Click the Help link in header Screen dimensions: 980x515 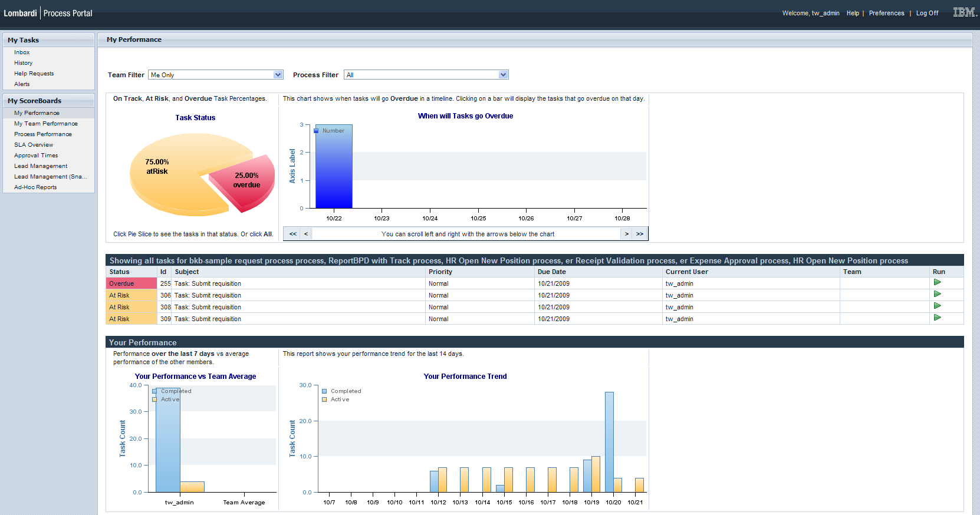pyautogui.click(x=853, y=13)
